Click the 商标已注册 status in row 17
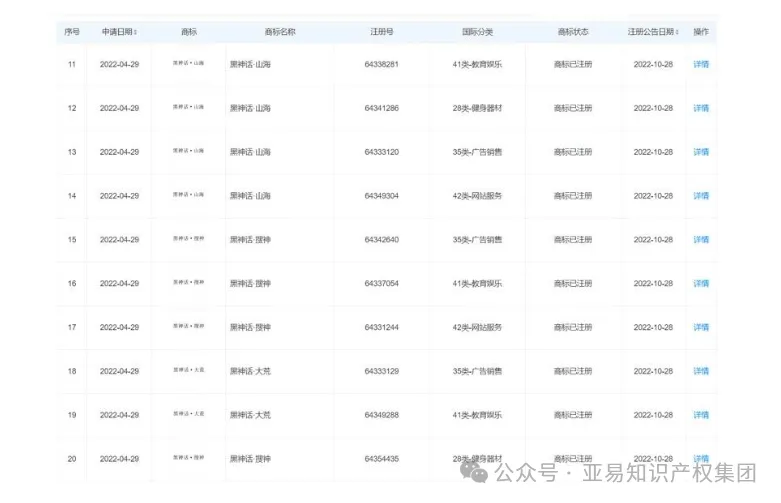 (x=573, y=327)
